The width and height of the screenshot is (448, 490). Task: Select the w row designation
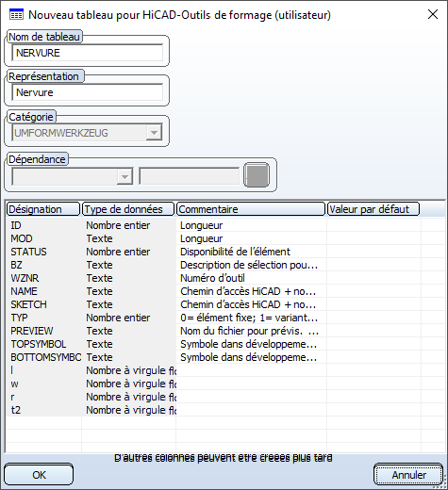pos(14,384)
